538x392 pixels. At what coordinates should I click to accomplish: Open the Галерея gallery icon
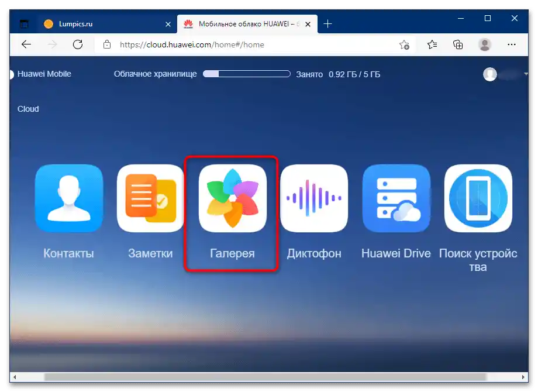pyautogui.click(x=232, y=198)
